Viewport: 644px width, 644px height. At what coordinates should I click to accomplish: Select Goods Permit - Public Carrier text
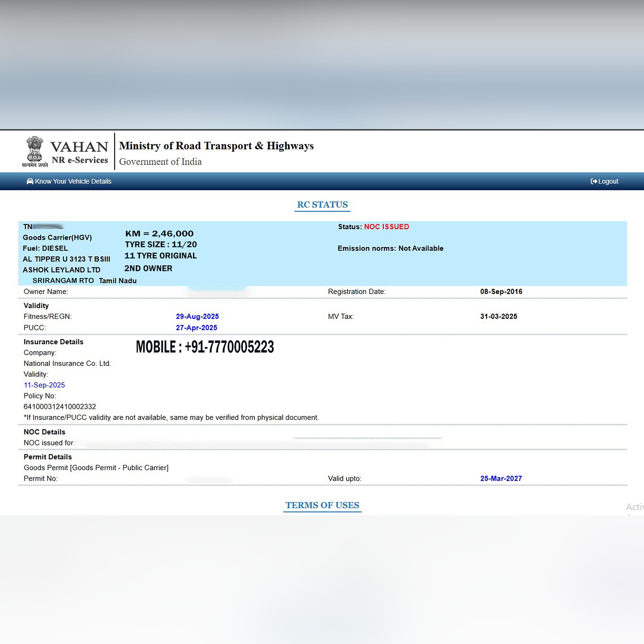(120, 468)
